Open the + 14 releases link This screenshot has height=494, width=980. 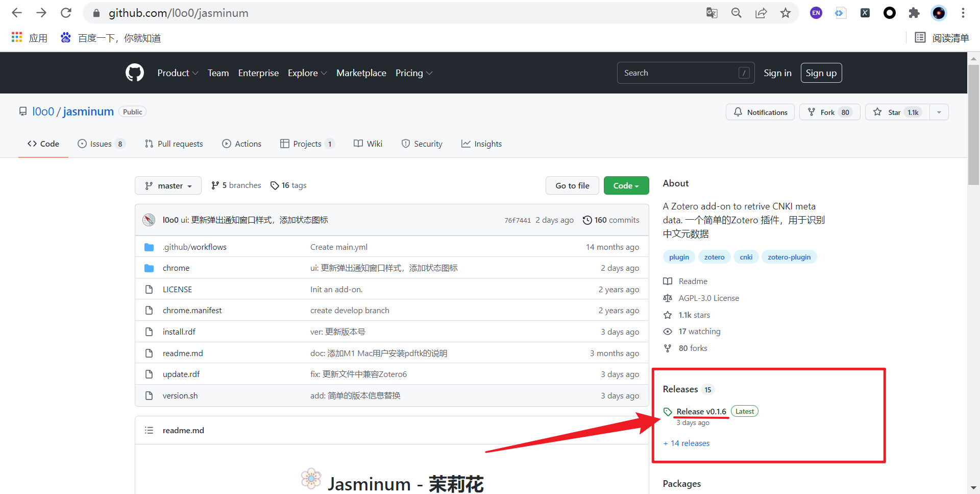pyautogui.click(x=687, y=443)
